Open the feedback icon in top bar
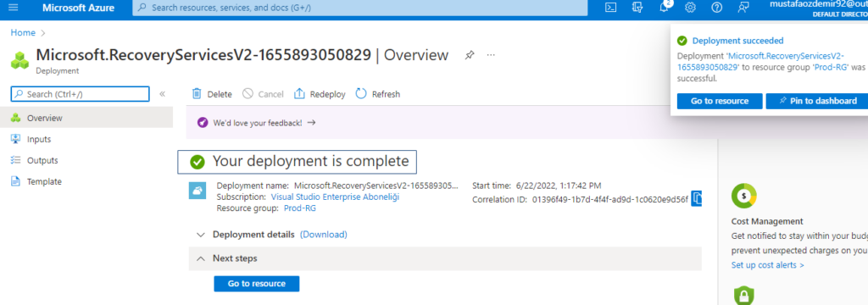The image size is (868, 305). click(743, 8)
